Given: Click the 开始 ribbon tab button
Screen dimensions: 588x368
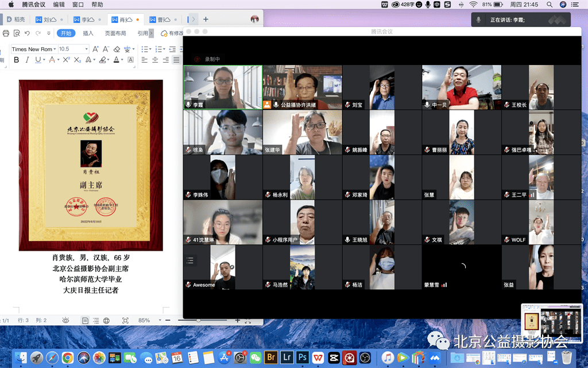Looking at the screenshot, I should 66,33.
